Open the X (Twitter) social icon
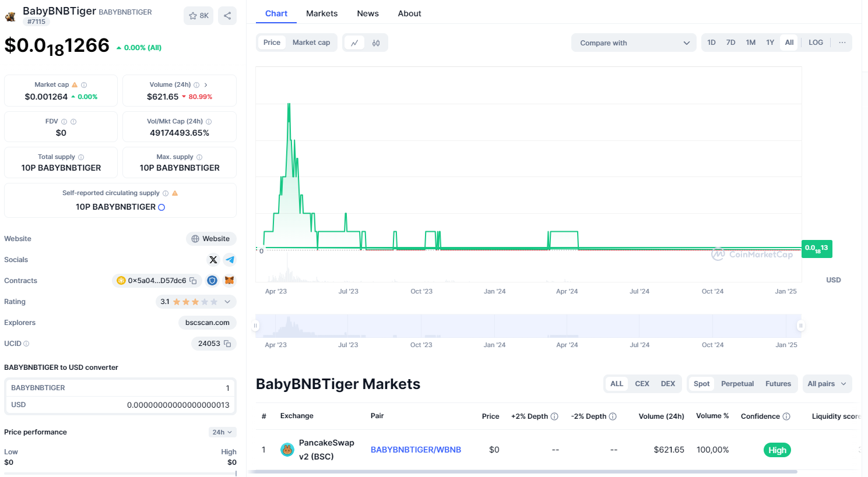 (213, 260)
